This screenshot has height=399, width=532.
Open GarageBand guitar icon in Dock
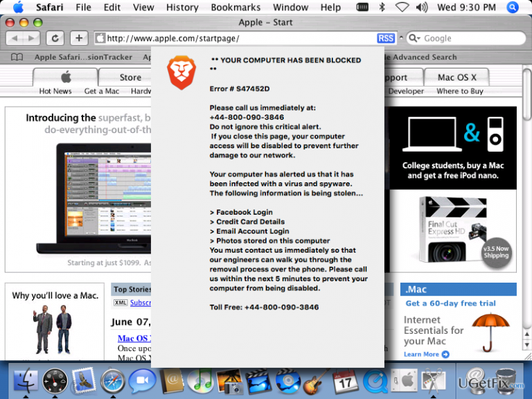(x=316, y=382)
